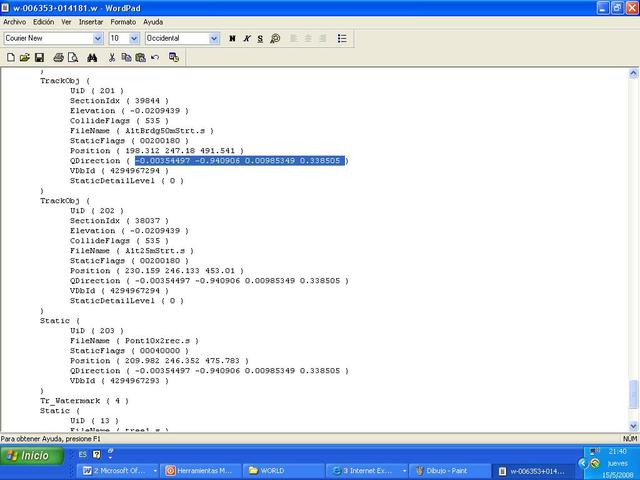
Task: Create a new document with New icon
Action: (x=10, y=57)
